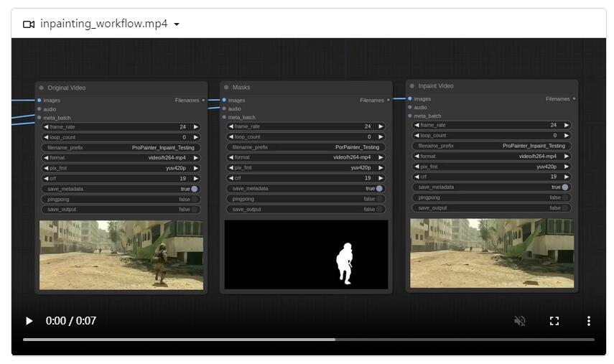Click the meta_batch port on Inpaint Video

pyautogui.click(x=409, y=116)
